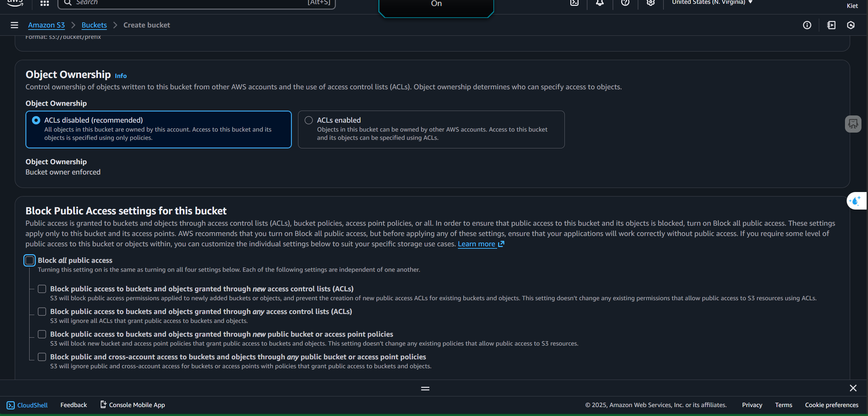Image resolution: width=868 pixels, height=416 pixels.
Task: Go to the Buckets breadcrumb
Action: (94, 25)
